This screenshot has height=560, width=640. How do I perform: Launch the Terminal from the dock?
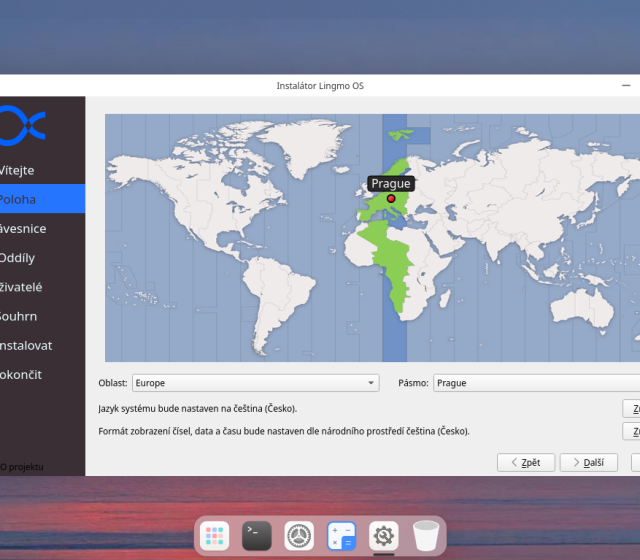pyautogui.click(x=256, y=536)
